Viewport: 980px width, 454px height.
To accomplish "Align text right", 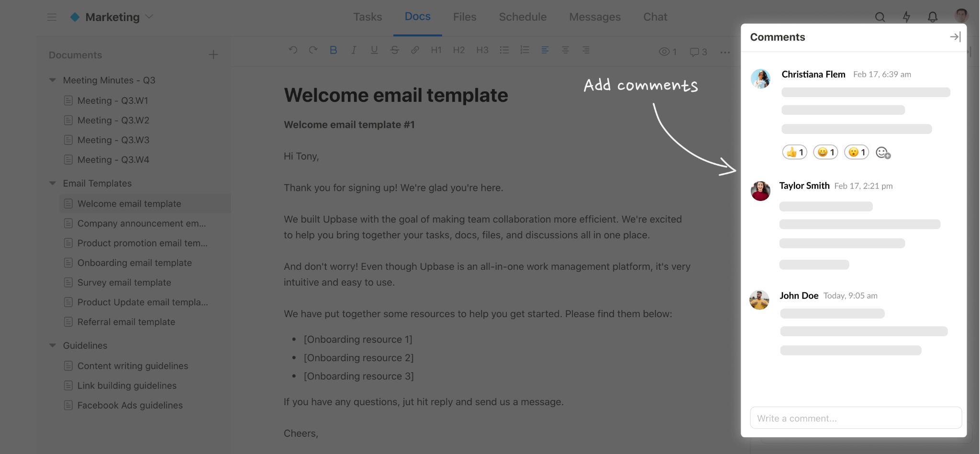I will (x=586, y=50).
